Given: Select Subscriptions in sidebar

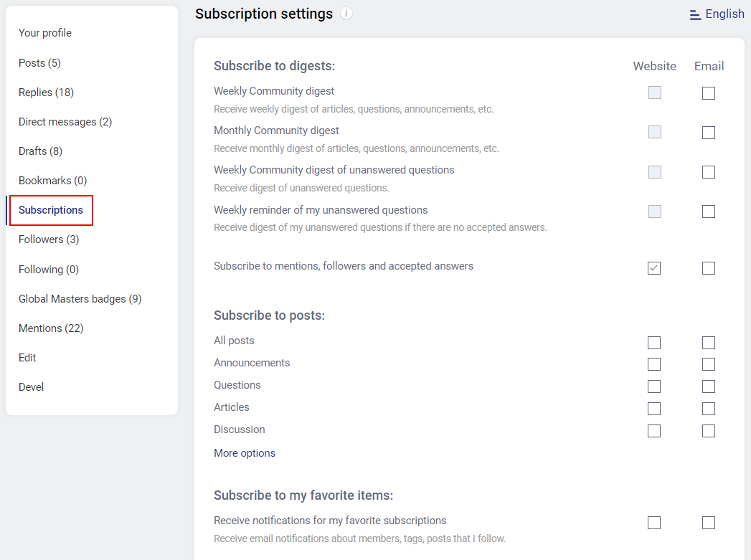Looking at the screenshot, I should tap(51, 210).
